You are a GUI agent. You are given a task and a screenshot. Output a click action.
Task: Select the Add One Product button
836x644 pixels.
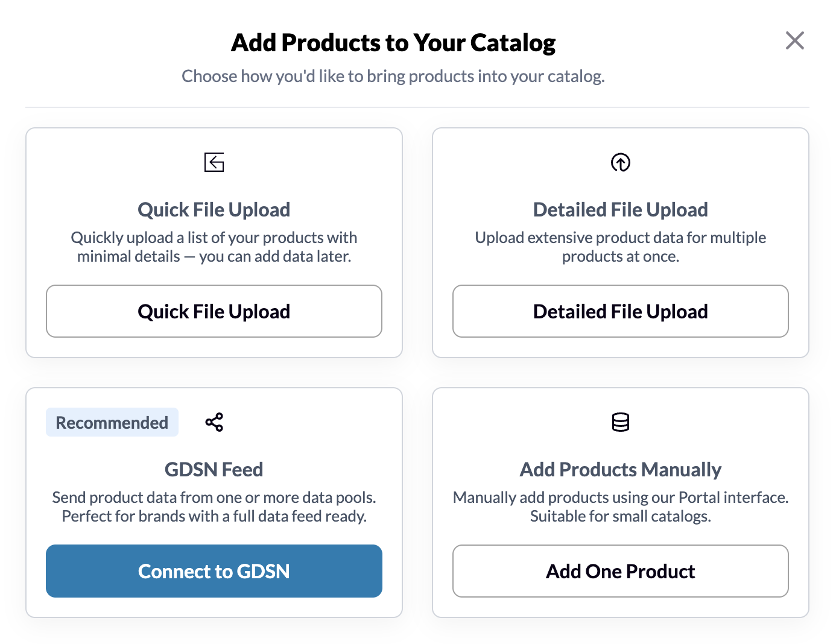[621, 571]
